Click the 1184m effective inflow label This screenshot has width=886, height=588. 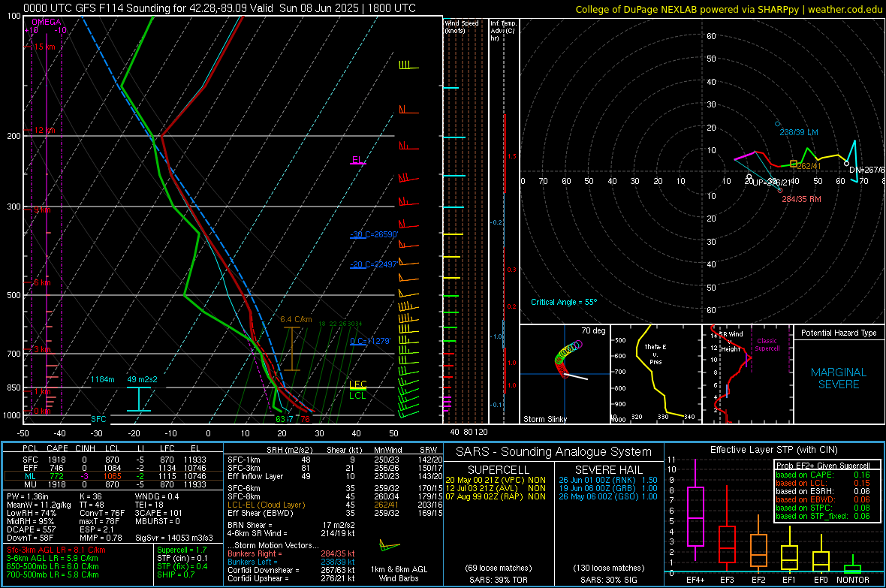[x=103, y=379]
